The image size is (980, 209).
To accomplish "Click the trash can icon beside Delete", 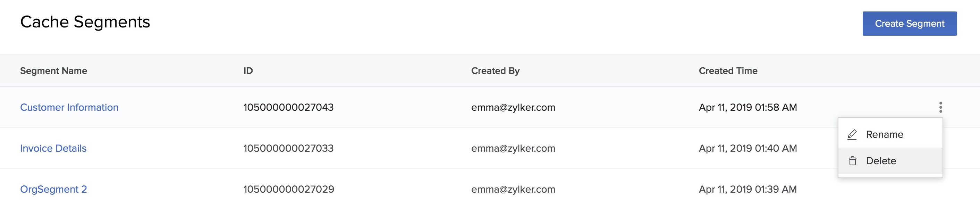I will click(853, 161).
